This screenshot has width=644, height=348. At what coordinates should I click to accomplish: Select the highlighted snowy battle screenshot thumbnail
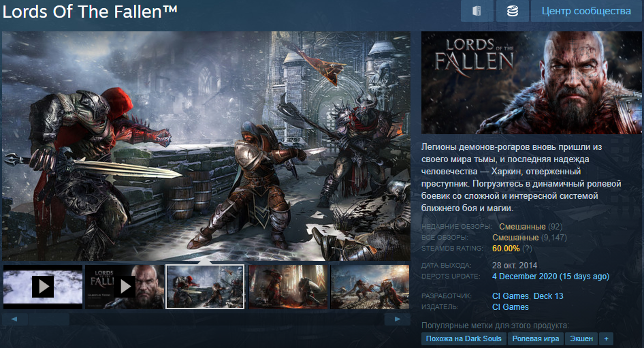(x=205, y=287)
